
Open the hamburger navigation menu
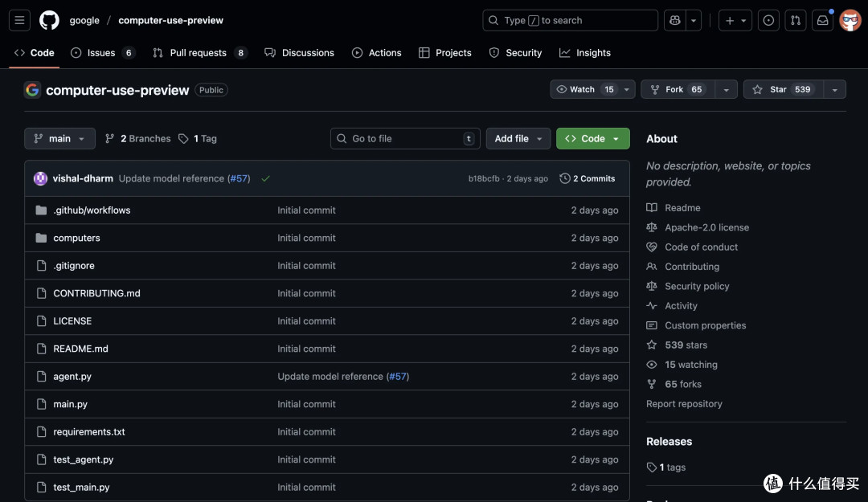[19, 20]
